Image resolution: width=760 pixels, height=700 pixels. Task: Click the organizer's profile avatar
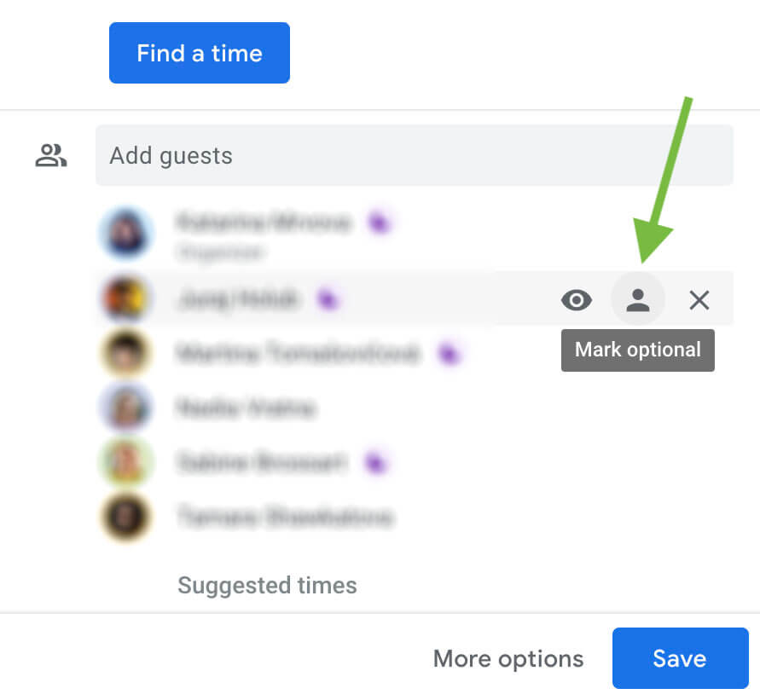coord(126,233)
